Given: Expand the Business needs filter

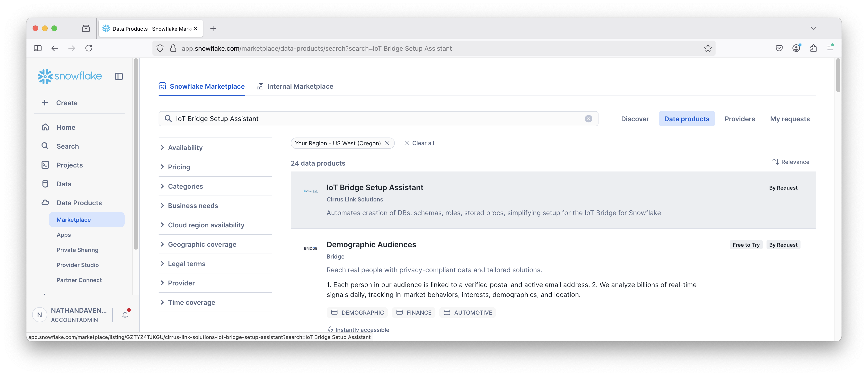Looking at the screenshot, I should point(215,205).
